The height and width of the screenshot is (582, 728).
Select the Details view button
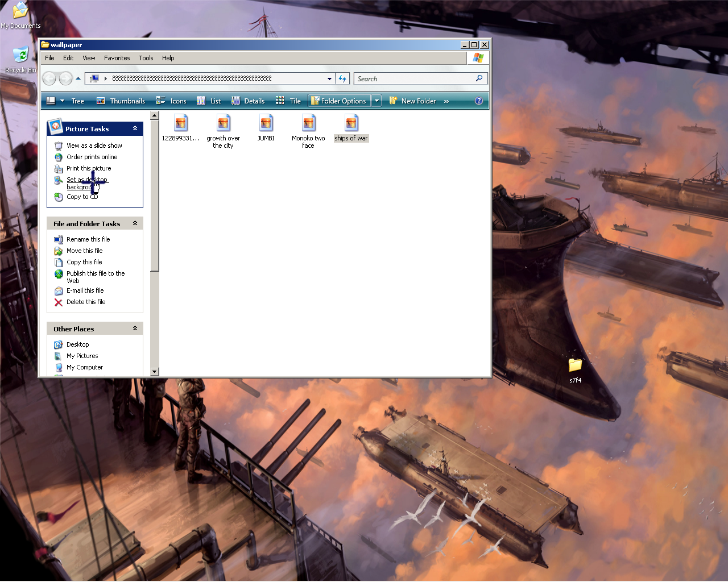pyautogui.click(x=248, y=101)
